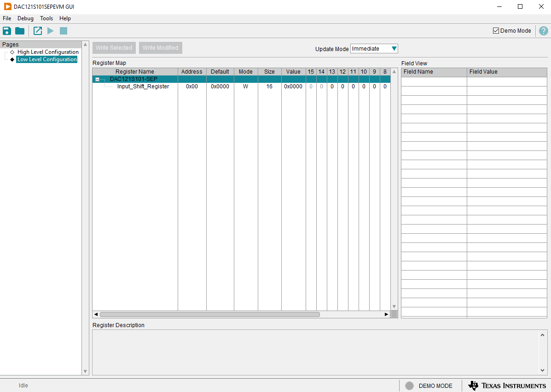Uncheck the Demo Mode checkbox
This screenshot has width=551, height=392.
click(x=496, y=30)
